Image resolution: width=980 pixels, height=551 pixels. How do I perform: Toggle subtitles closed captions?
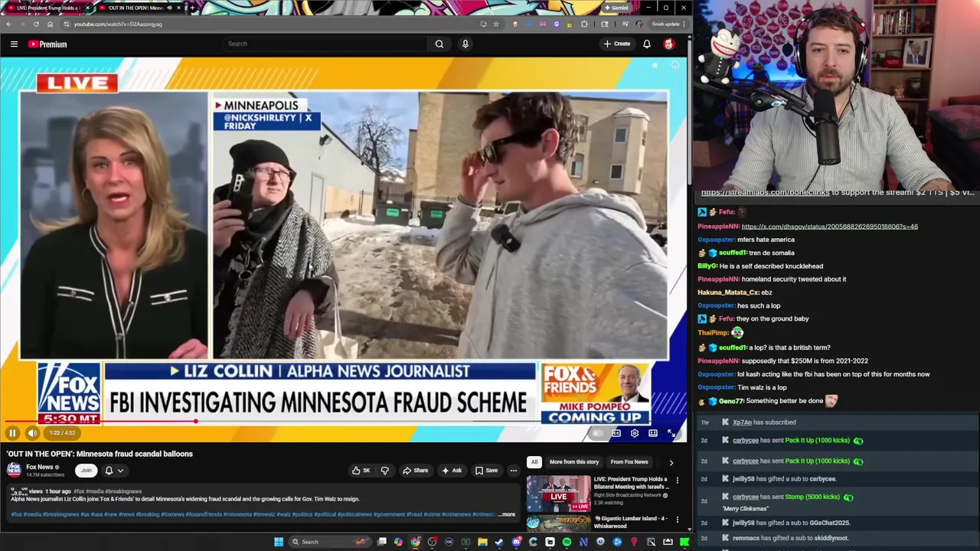tap(616, 433)
